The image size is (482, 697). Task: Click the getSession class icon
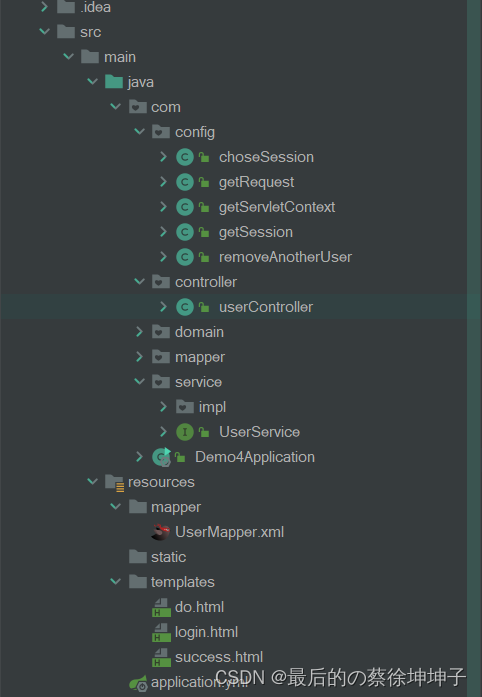(x=185, y=232)
